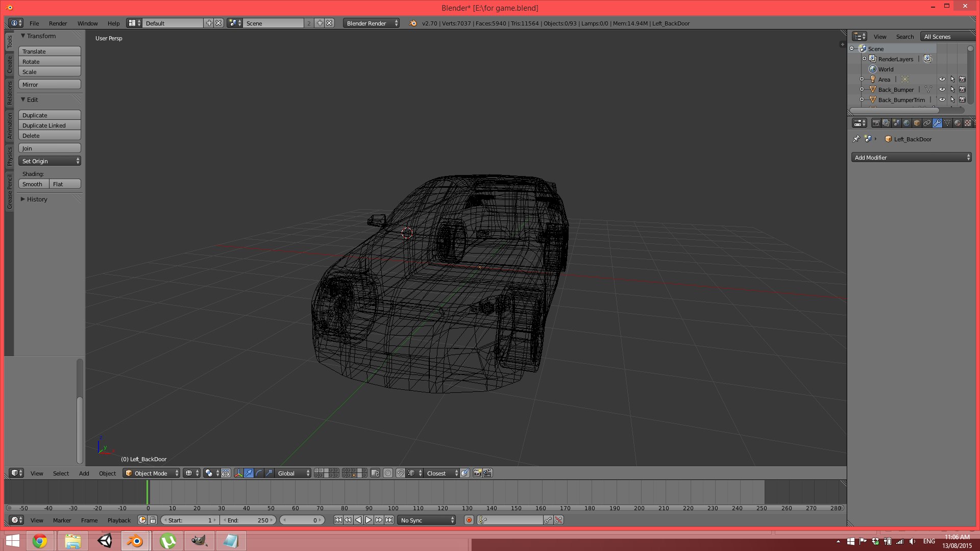Toggle renderability camera for Area lamp
980x551 pixels.
click(962, 79)
